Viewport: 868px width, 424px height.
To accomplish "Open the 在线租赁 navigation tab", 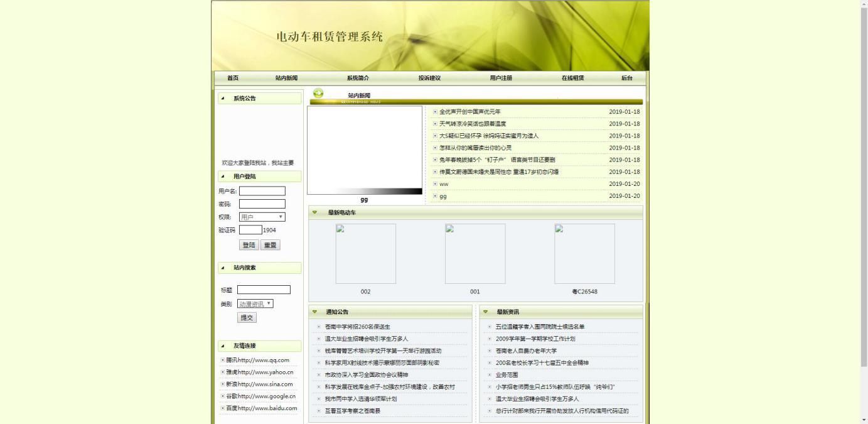I will point(574,78).
